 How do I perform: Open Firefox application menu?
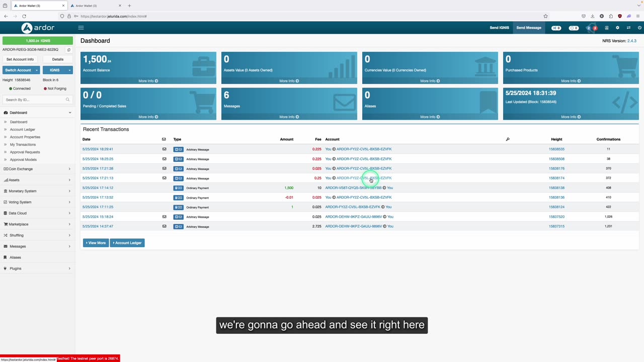tap(638, 16)
